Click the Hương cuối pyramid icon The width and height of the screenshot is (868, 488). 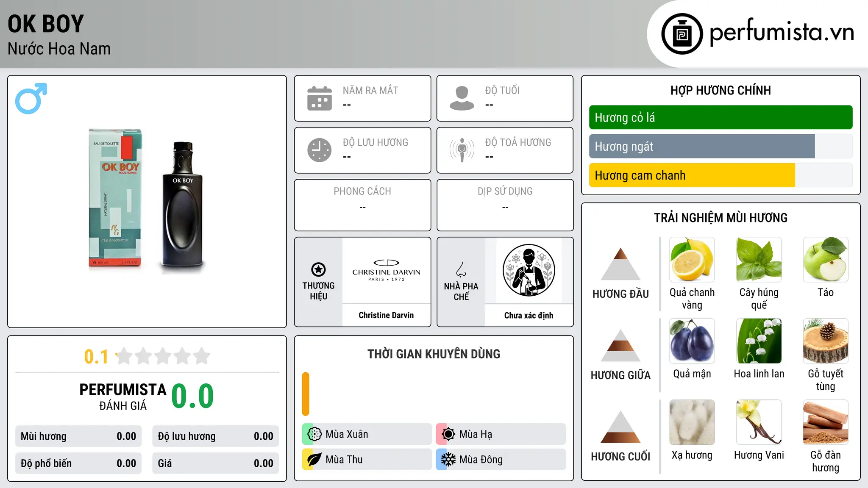click(620, 427)
